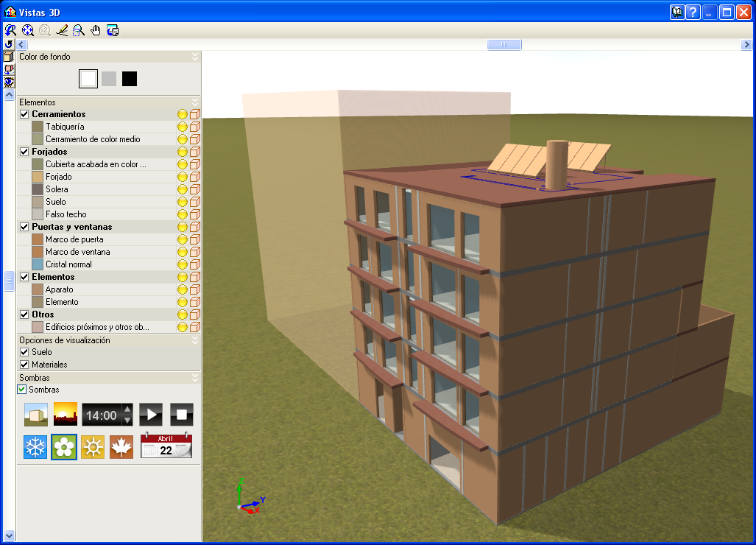This screenshot has width=756, height=545.
Task: Select the 3D box view icon in sidebar
Action: (x=9, y=57)
